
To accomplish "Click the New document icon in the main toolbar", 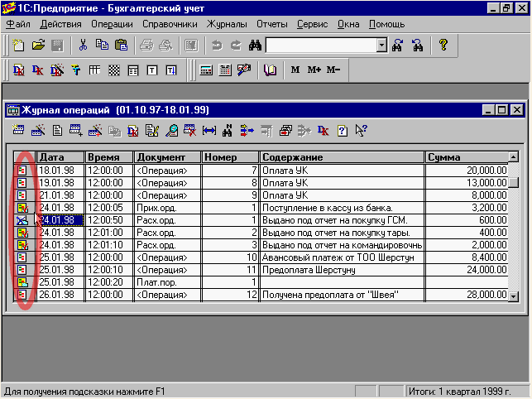I will tap(18, 46).
